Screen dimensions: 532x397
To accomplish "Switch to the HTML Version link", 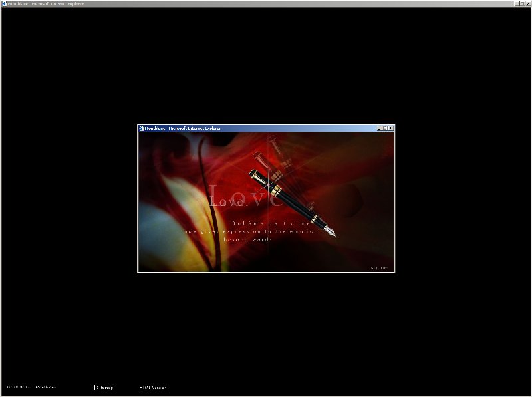I will click(153, 387).
